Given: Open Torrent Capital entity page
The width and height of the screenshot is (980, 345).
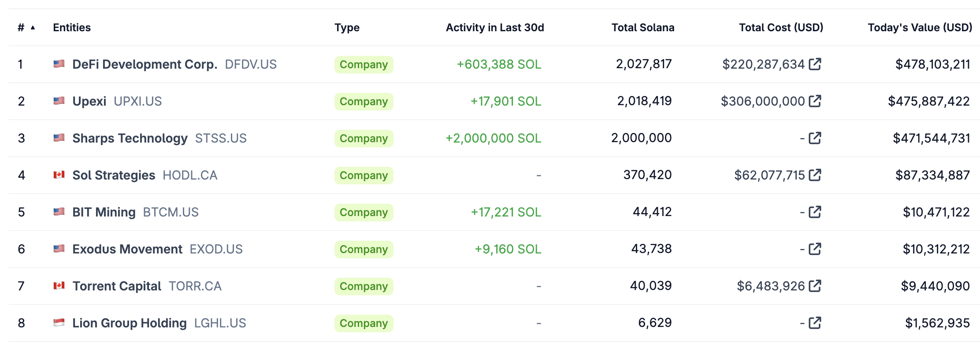Looking at the screenshot, I should (x=117, y=286).
